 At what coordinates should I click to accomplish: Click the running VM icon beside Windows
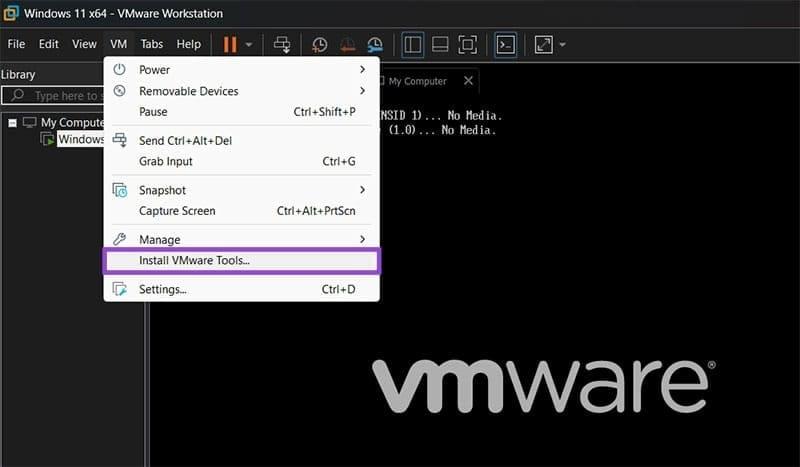(47, 139)
